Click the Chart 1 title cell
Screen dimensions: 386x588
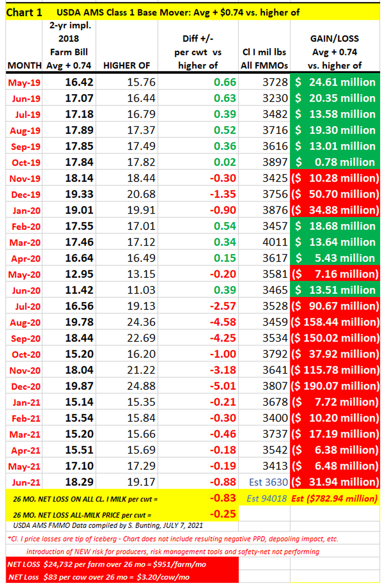(24, 12)
